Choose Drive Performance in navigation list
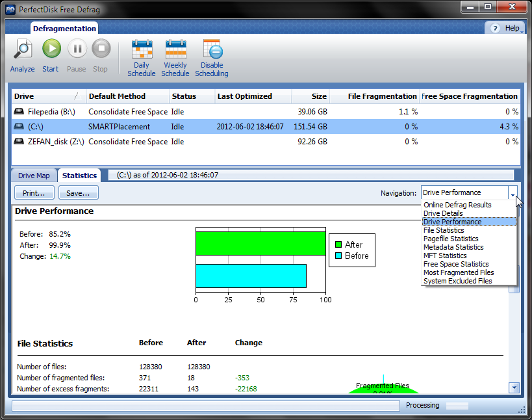 coord(470,222)
